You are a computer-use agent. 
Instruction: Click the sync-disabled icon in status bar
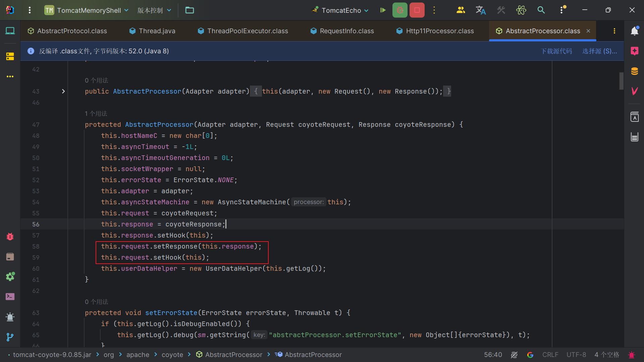pos(514,355)
